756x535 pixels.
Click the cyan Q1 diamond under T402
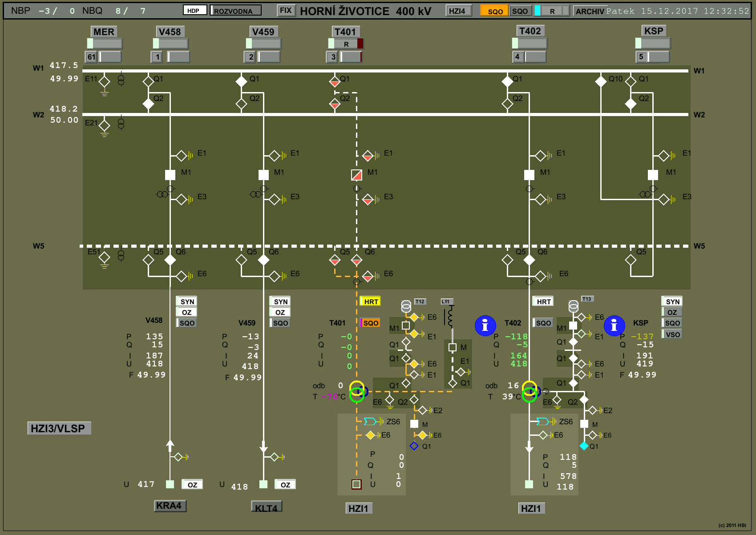tap(584, 446)
